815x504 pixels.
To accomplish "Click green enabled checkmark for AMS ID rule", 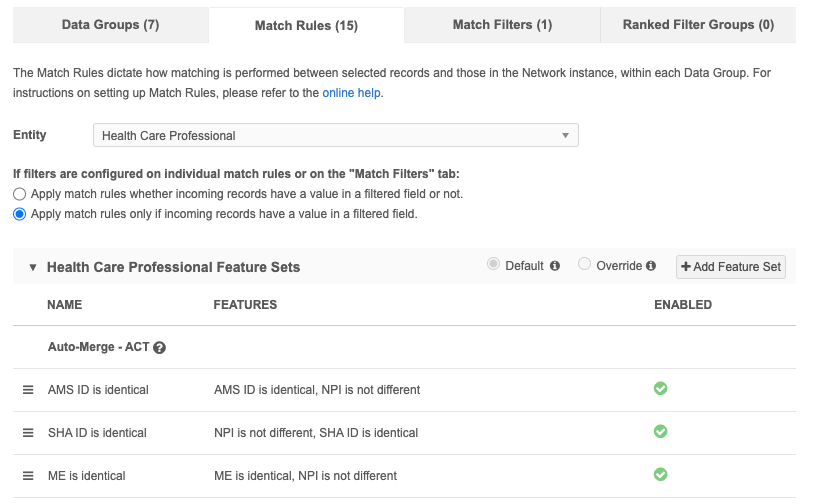I will (660, 388).
